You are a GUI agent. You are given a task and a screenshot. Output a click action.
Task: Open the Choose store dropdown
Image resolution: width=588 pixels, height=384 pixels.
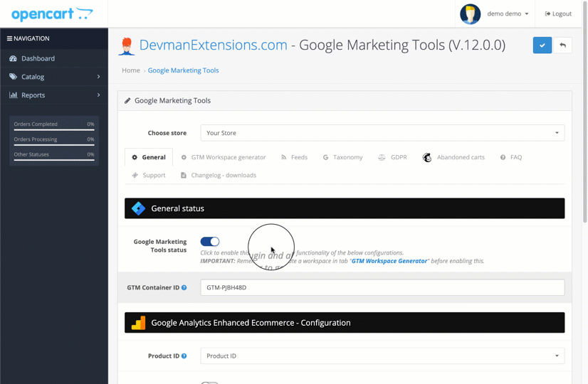point(382,133)
